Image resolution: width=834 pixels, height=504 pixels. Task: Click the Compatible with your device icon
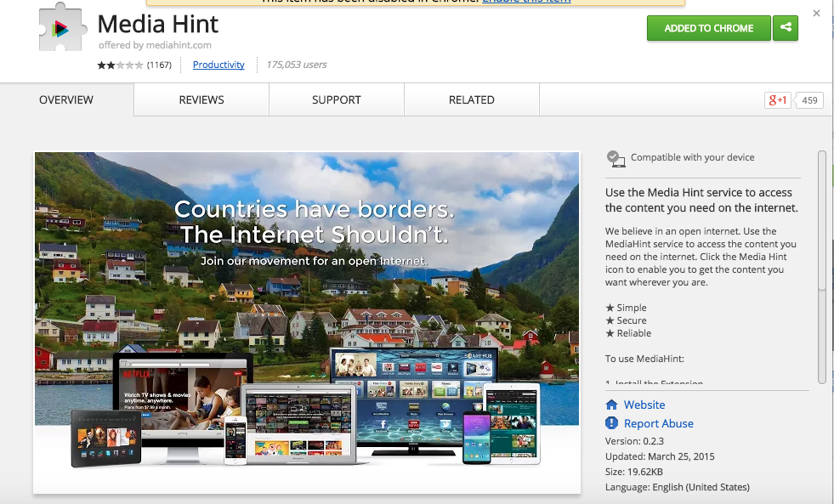pos(616,158)
